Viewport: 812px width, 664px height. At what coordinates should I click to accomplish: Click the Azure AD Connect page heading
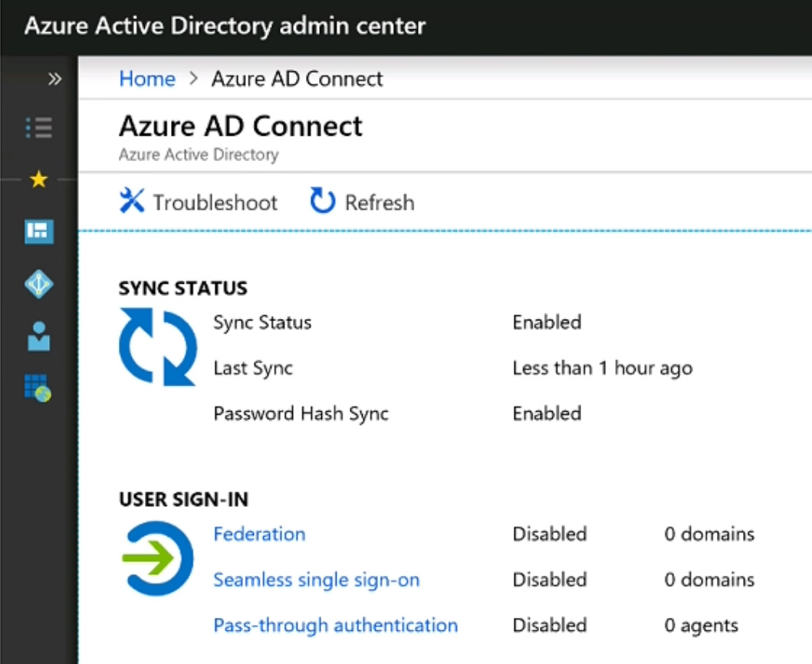[241, 126]
